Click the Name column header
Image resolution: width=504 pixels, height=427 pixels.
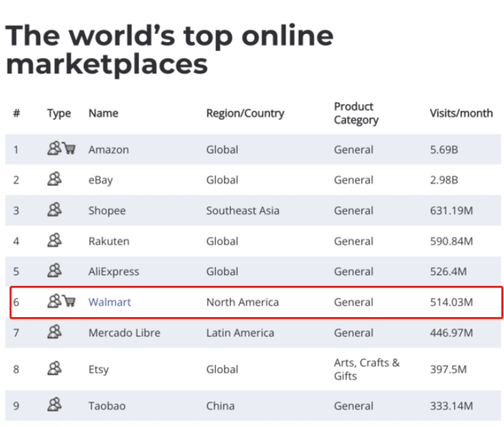103,113
